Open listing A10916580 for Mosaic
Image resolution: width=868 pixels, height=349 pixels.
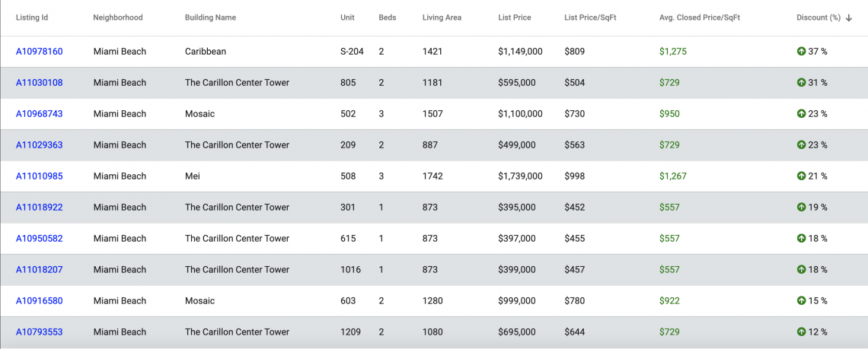[40, 301]
